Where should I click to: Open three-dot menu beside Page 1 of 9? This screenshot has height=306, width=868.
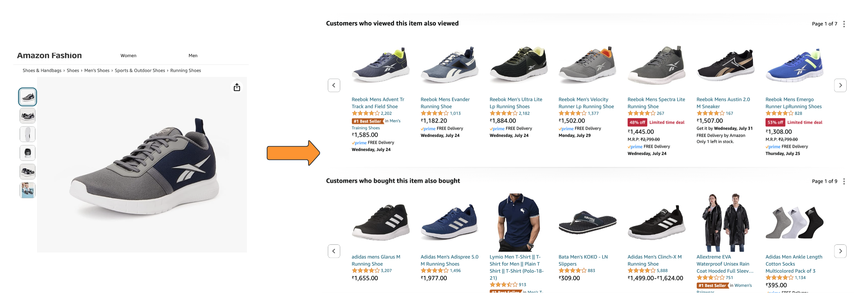click(844, 182)
